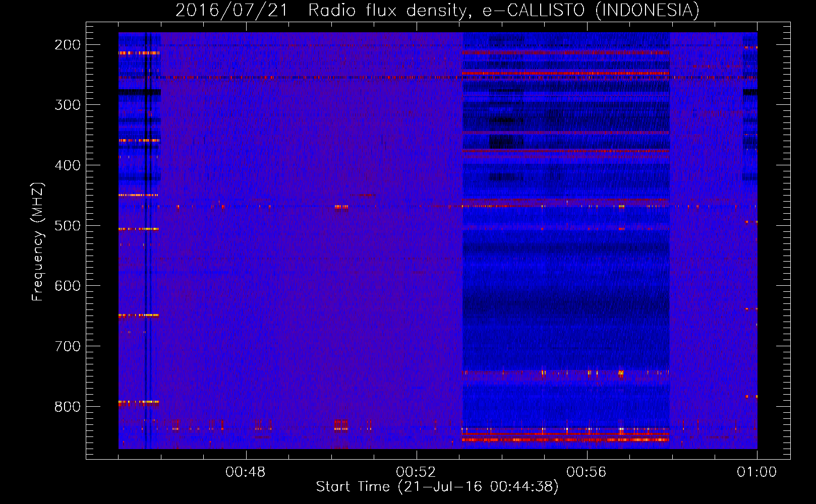Click the time tick label 00:48

[x=246, y=472]
